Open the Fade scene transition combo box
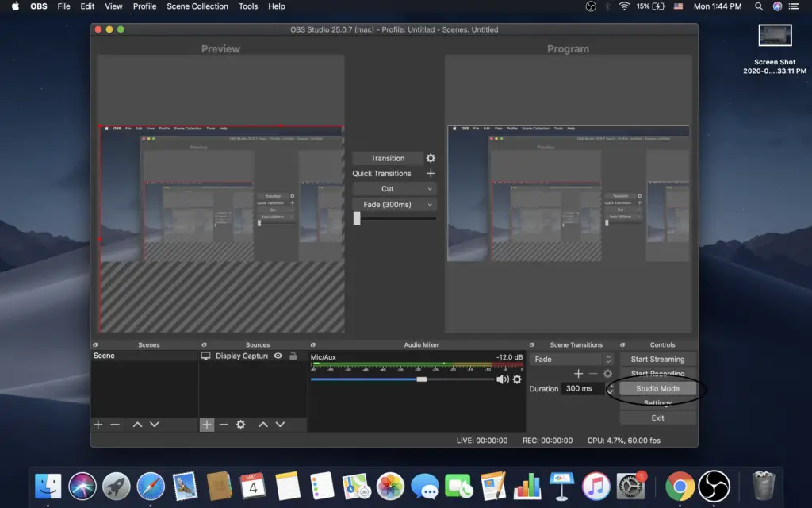Screen dimensions: 812x508 pyautogui.click(x=572, y=360)
